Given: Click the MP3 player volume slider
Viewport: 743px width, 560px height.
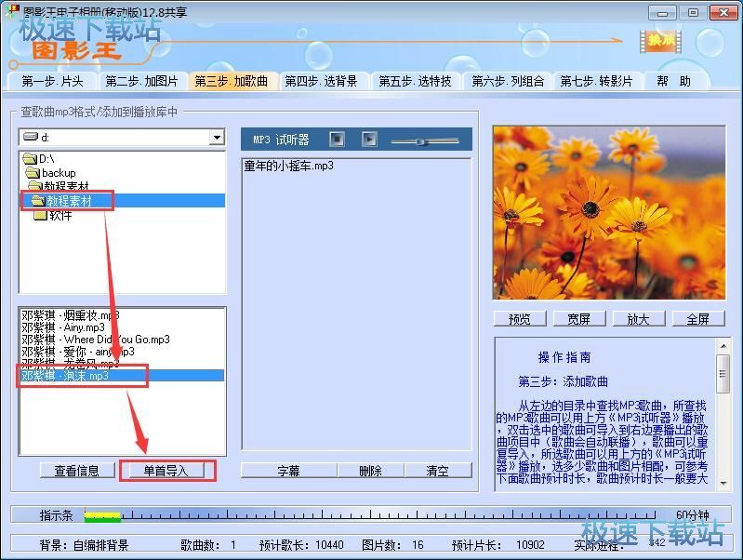Looking at the screenshot, I should [x=425, y=140].
